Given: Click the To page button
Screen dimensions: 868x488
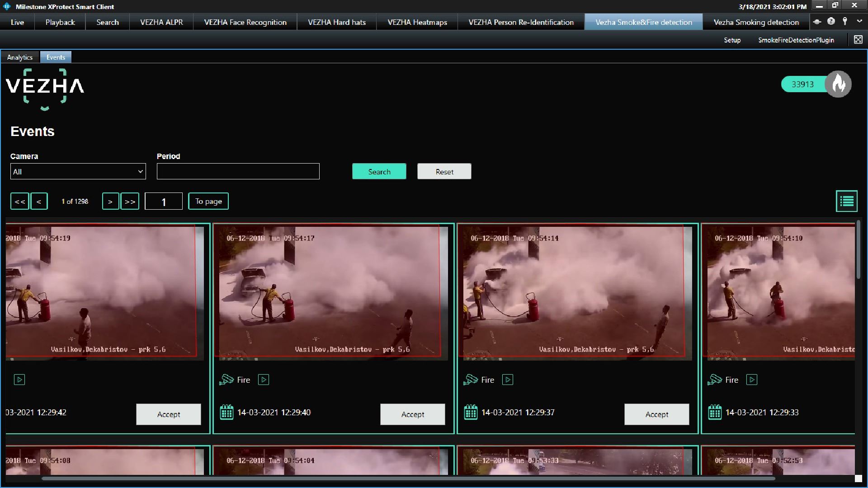Looking at the screenshot, I should (x=208, y=201).
